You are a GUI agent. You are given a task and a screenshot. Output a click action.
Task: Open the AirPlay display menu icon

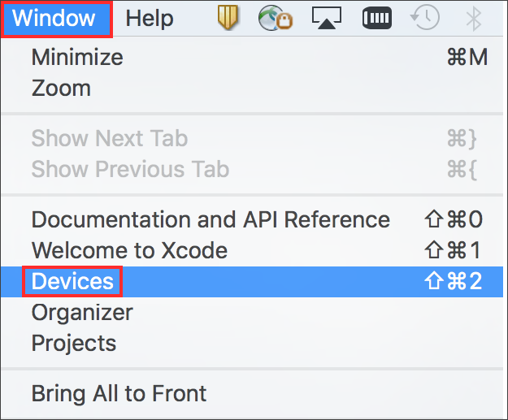[326, 18]
